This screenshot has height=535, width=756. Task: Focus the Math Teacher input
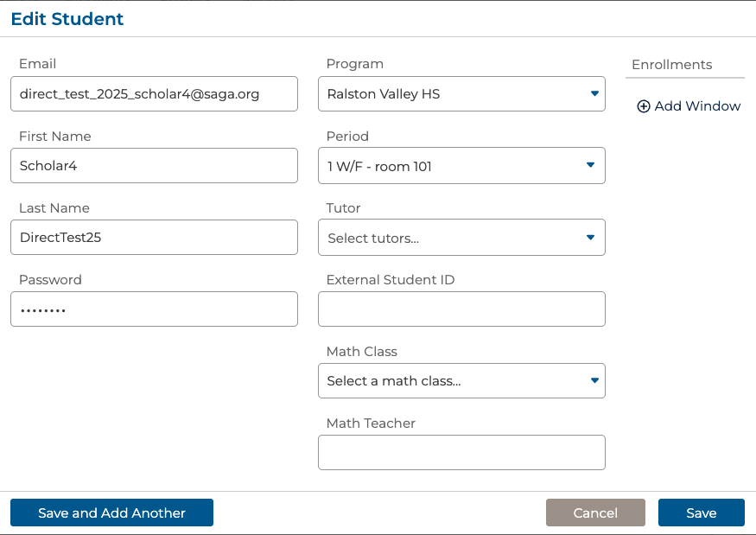461,453
